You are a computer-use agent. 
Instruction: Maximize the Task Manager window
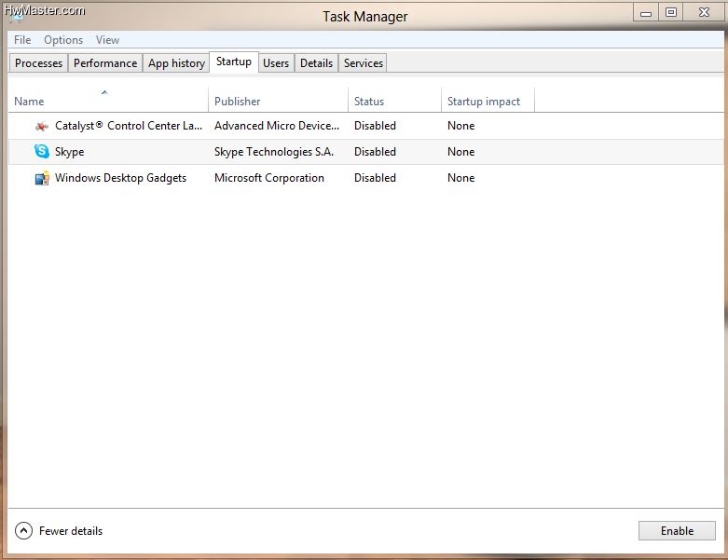671,12
